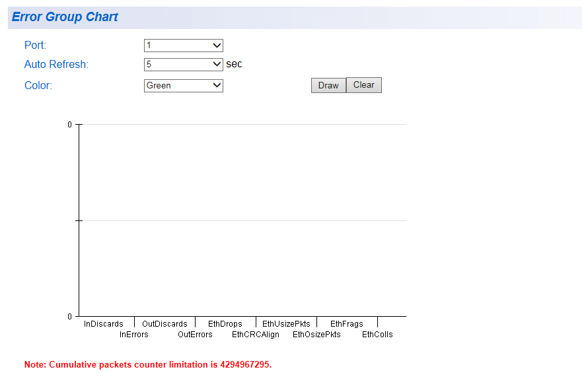Screen dimensions: 588x392
Task: Click the cumulative packets counter note
Action: (x=148, y=365)
